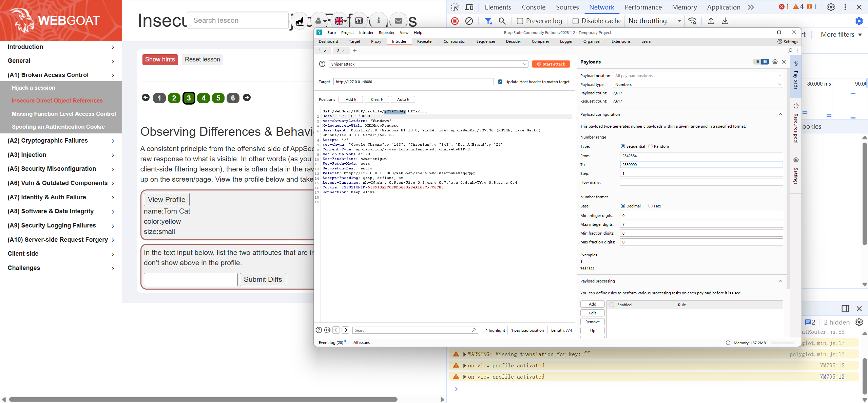Click the clear network log icon
This screenshot has height=403, width=868.
click(x=469, y=21)
